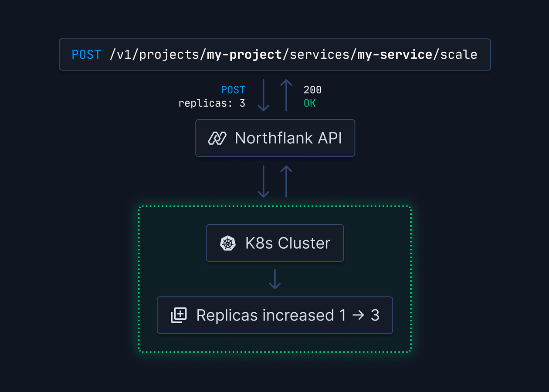Viewport: 549px width, 392px height.
Task: Click the Replicas increased 1 → 3 box
Action: pyautogui.click(x=275, y=315)
